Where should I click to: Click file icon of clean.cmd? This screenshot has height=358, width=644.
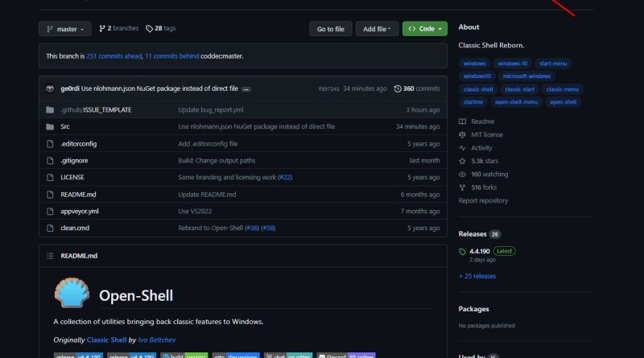click(50, 228)
